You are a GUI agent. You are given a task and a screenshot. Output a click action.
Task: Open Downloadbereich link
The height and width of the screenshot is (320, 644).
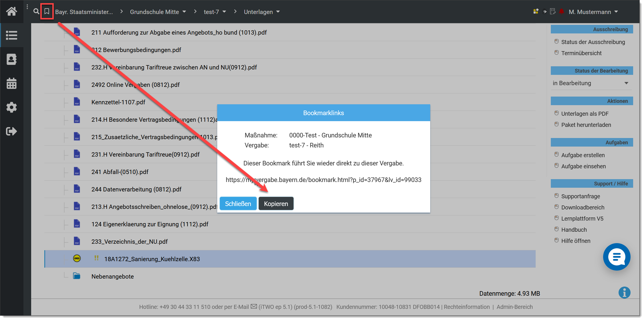pos(583,207)
